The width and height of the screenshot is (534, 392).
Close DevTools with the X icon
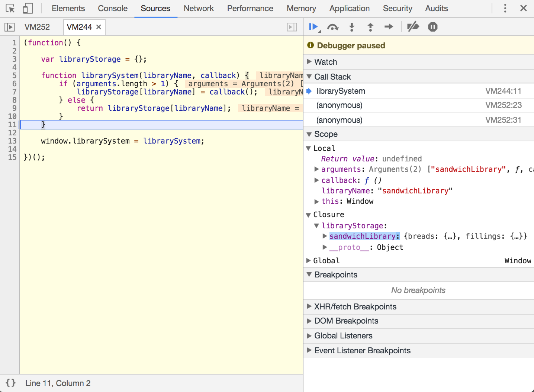[524, 8]
